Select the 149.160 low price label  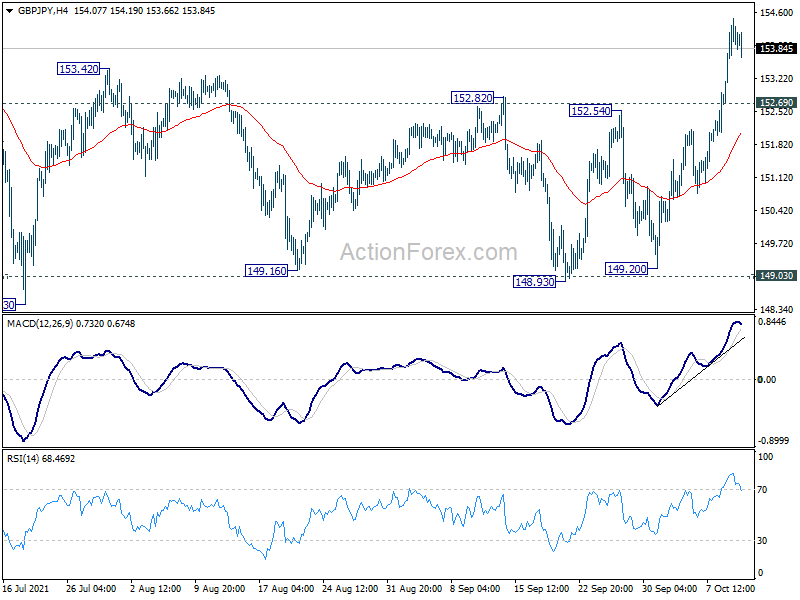pos(266,271)
